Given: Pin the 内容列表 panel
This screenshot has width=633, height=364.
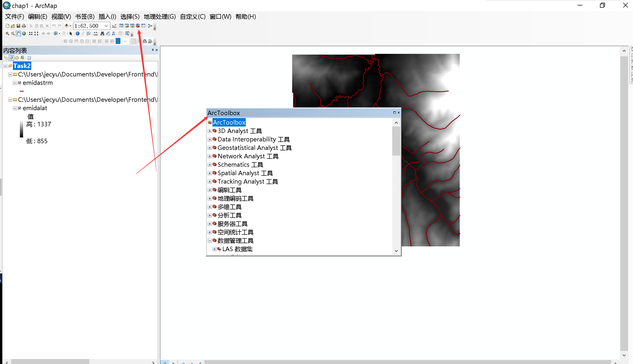Looking at the screenshot, I should click(x=153, y=50).
